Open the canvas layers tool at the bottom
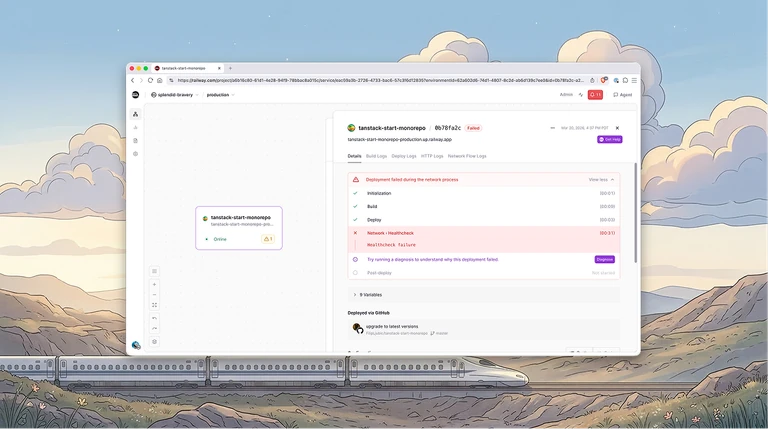The height and width of the screenshot is (429, 768). coord(154,342)
